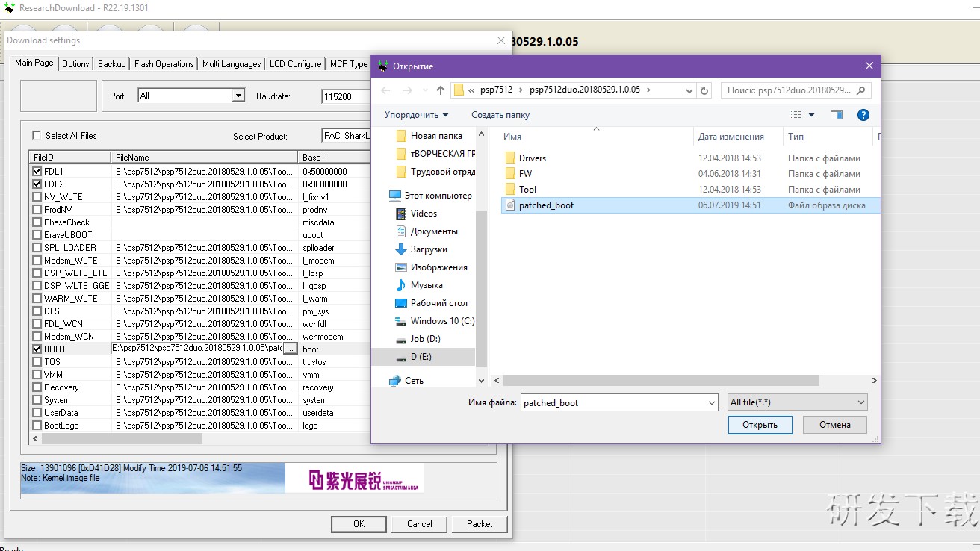Select the patched_boot disk image file
The width and height of the screenshot is (980, 551).
[546, 205]
